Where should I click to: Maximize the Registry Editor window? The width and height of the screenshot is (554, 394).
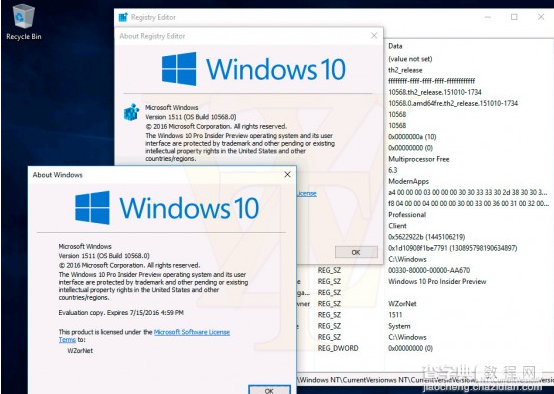click(x=514, y=17)
